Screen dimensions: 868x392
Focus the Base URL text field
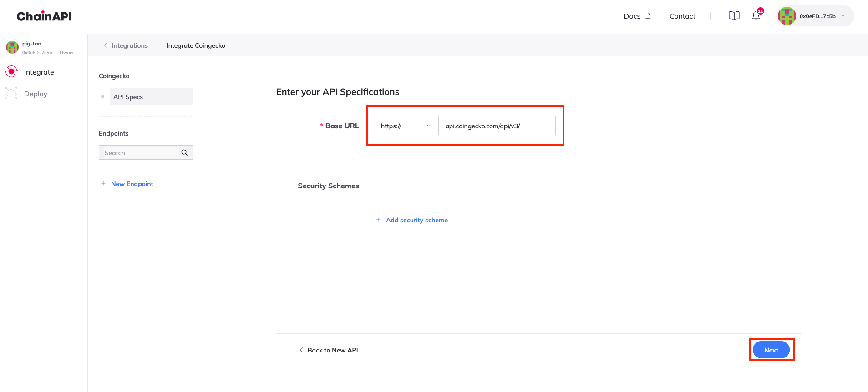click(x=497, y=126)
